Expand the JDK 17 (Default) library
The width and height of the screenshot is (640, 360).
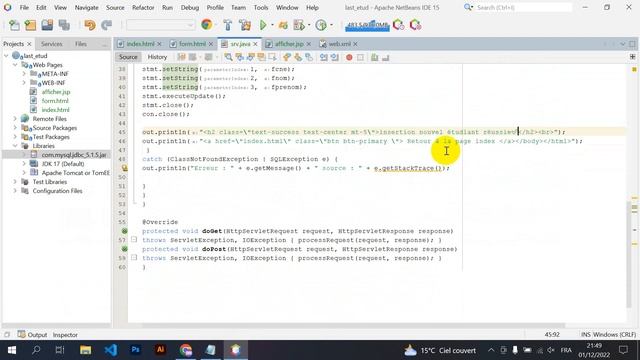coord(24,164)
